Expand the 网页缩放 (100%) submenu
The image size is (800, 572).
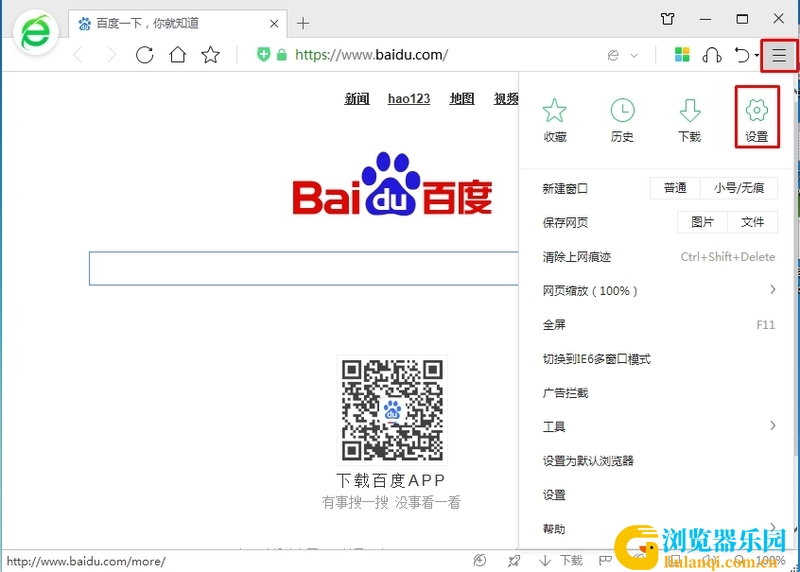[658, 290]
